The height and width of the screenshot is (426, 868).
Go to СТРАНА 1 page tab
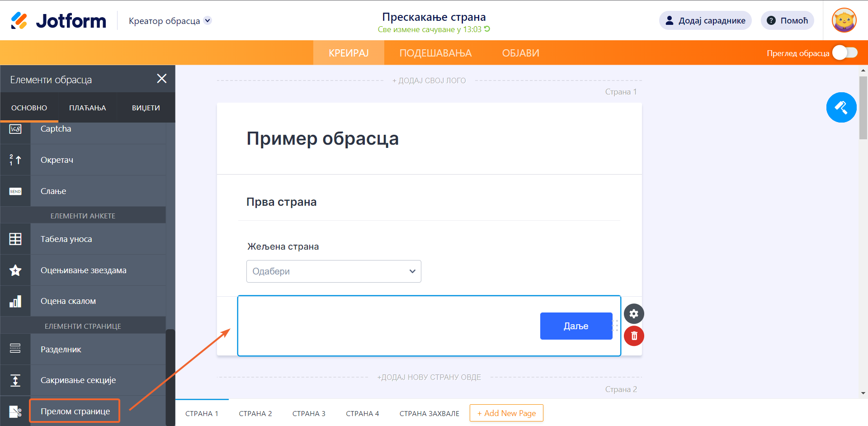[202, 413]
